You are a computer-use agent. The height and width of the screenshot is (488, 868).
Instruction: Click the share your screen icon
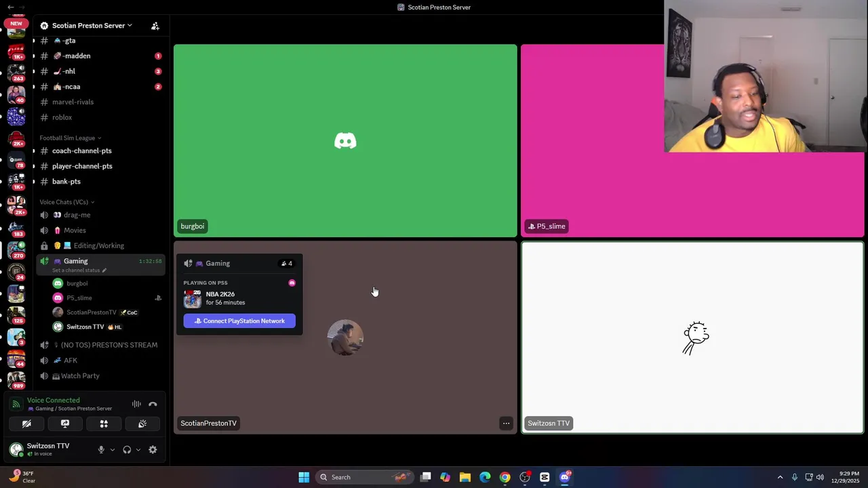click(65, 424)
